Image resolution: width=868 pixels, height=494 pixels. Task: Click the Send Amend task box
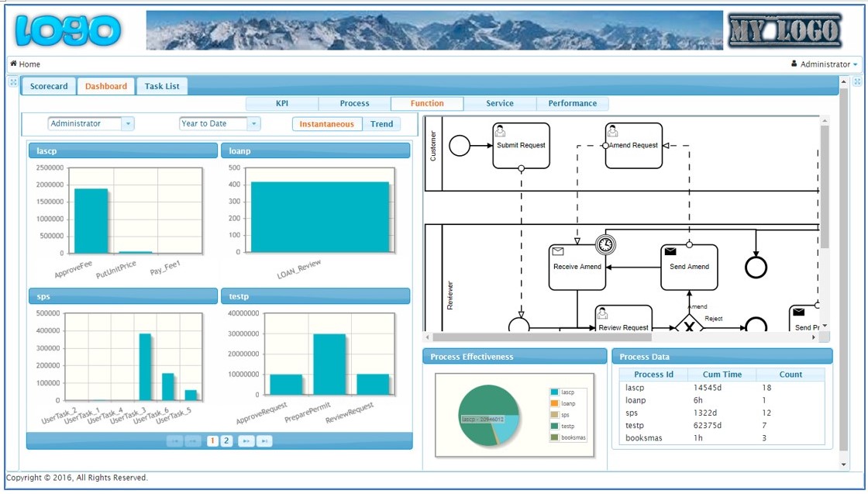(x=689, y=268)
